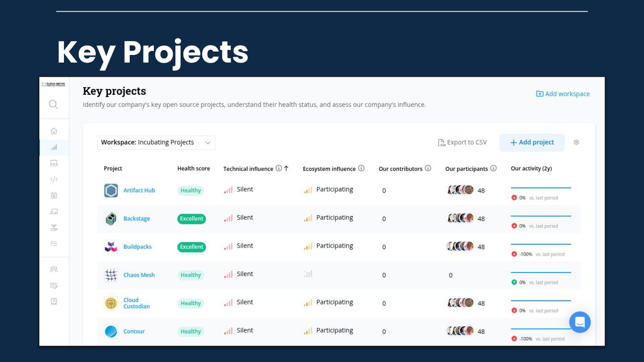Viewport: 644px width, 362px height.
Task: Click the table settings gear icon
Action: click(576, 142)
